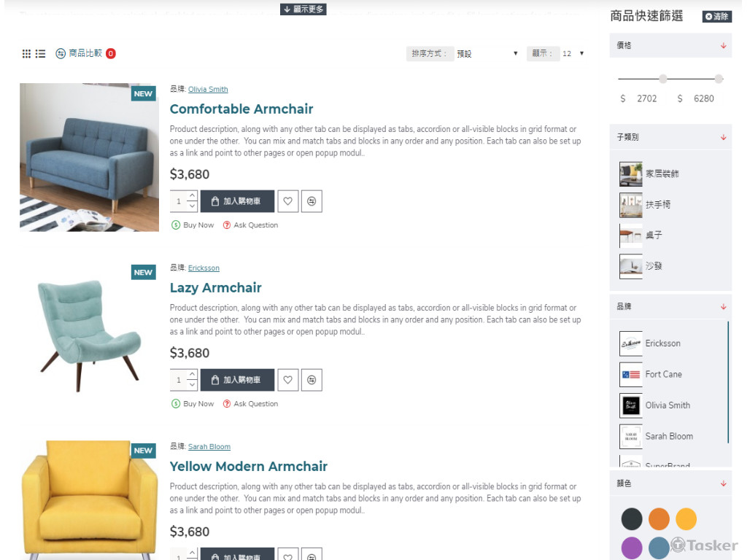750x560 pixels.
Task: Filter by Ericksson brand
Action: 662,343
